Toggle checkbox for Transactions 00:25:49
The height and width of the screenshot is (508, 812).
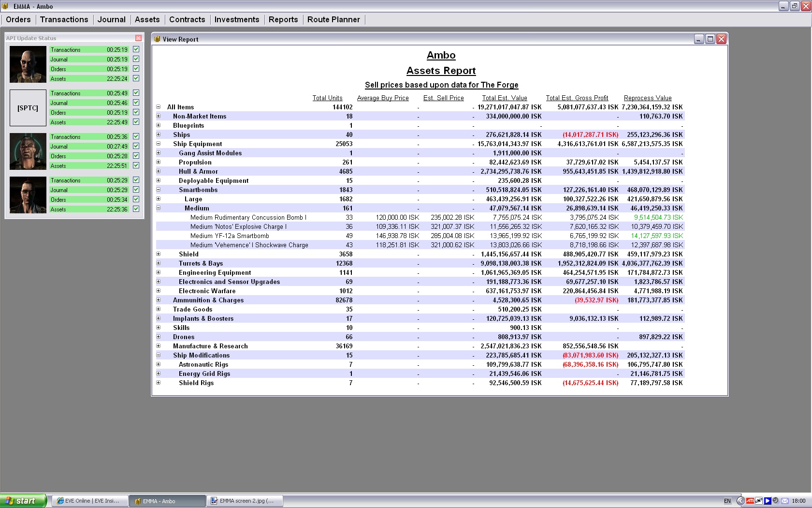coord(136,93)
